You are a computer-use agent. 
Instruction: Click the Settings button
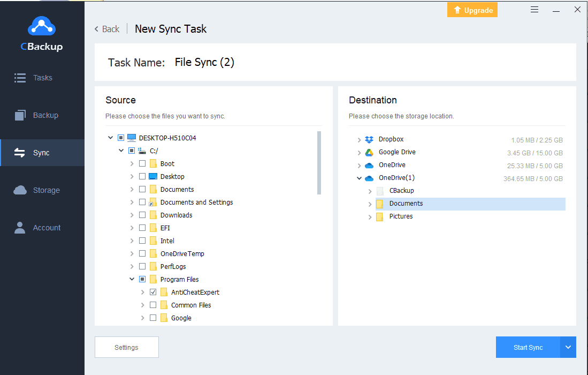click(x=126, y=347)
